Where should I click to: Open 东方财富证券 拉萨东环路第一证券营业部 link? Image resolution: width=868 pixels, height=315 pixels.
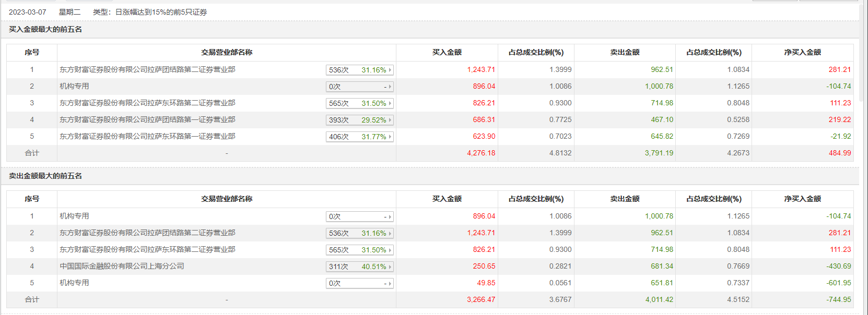(x=147, y=136)
